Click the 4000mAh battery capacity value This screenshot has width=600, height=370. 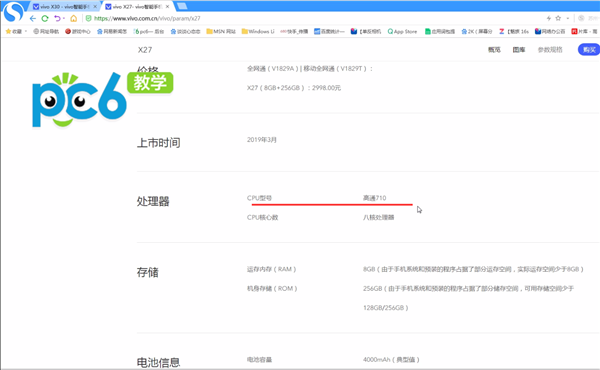click(x=391, y=359)
